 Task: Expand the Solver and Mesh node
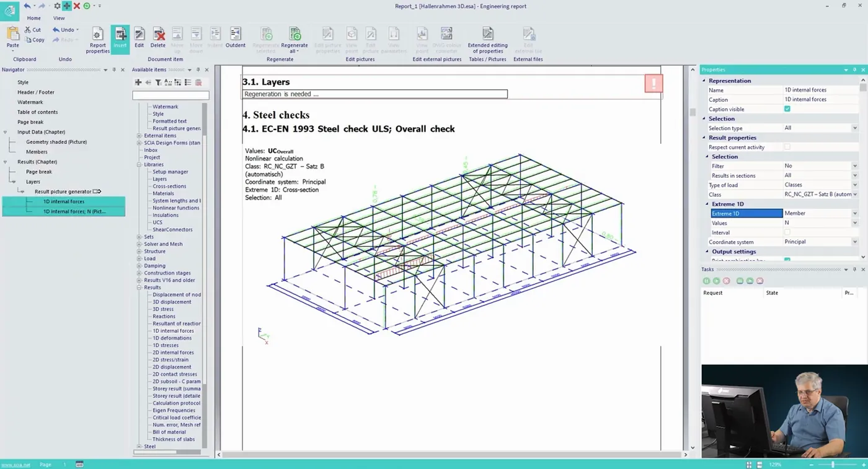[139, 244]
